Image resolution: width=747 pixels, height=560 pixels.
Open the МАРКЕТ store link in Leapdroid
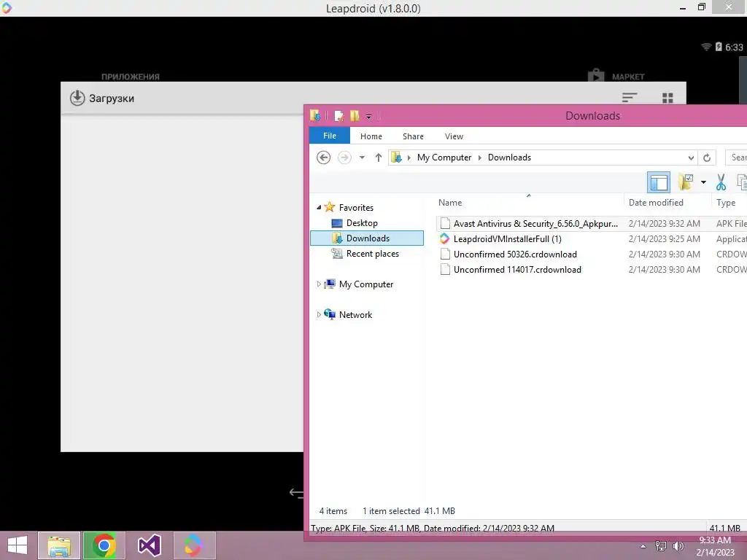tap(616, 76)
